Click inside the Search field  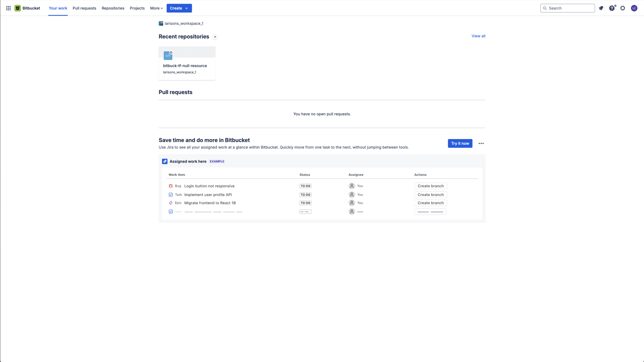pos(568,8)
